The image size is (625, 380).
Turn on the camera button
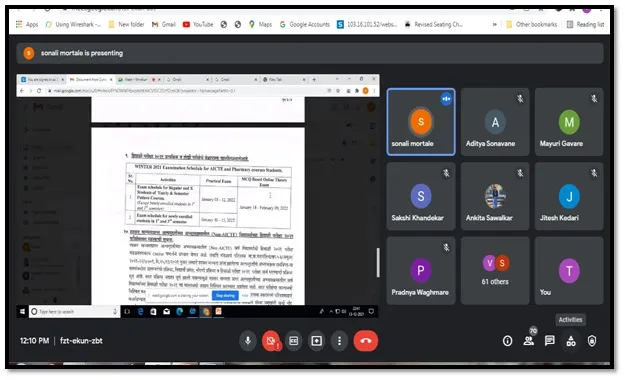point(271,341)
